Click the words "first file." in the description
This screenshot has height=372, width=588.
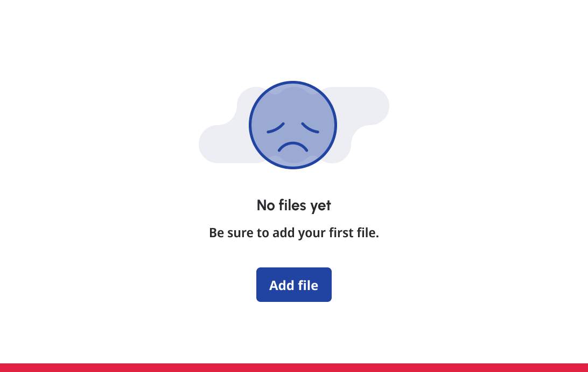point(354,233)
